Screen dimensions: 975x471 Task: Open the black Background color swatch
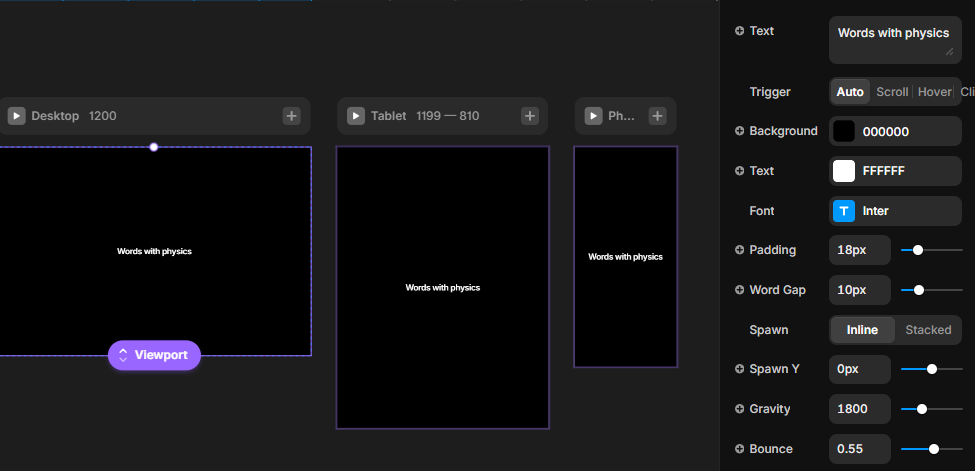(844, 131)
